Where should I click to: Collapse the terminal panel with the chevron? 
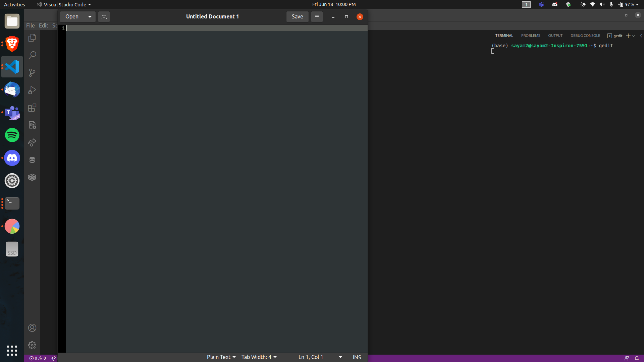click(x=641, y=36)
